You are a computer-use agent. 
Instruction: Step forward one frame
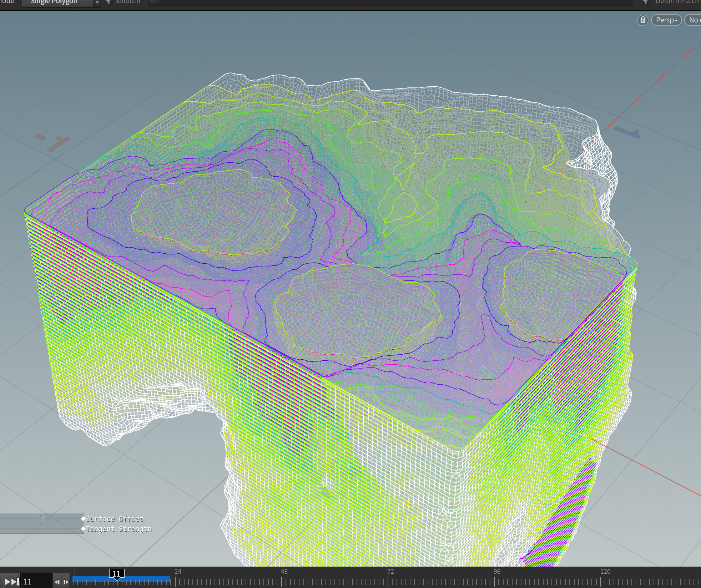(66, 582)
